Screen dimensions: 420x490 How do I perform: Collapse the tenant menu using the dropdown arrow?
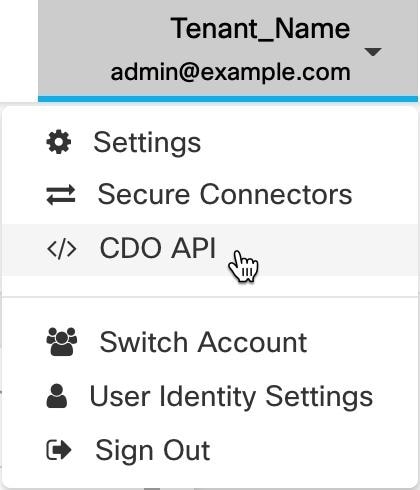point(373,52)
